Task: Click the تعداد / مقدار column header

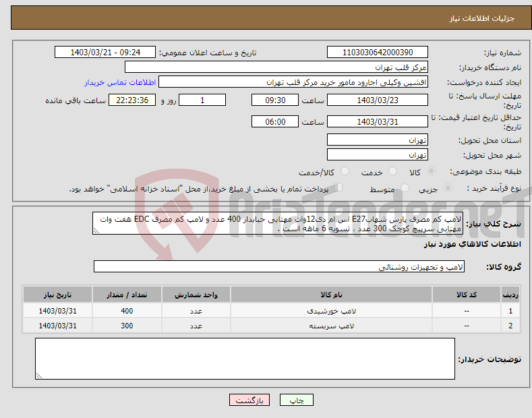Action: (x=127, y=295)
